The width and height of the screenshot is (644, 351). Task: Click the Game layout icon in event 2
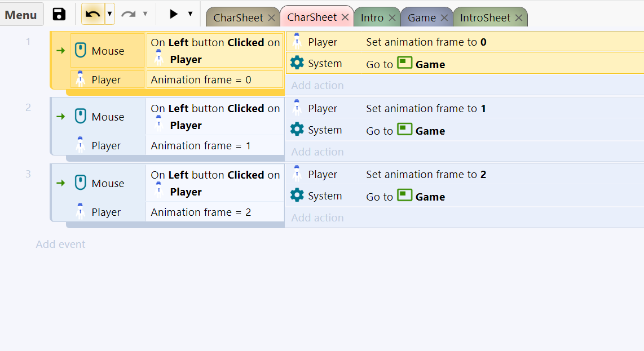(x=404, y=129)
